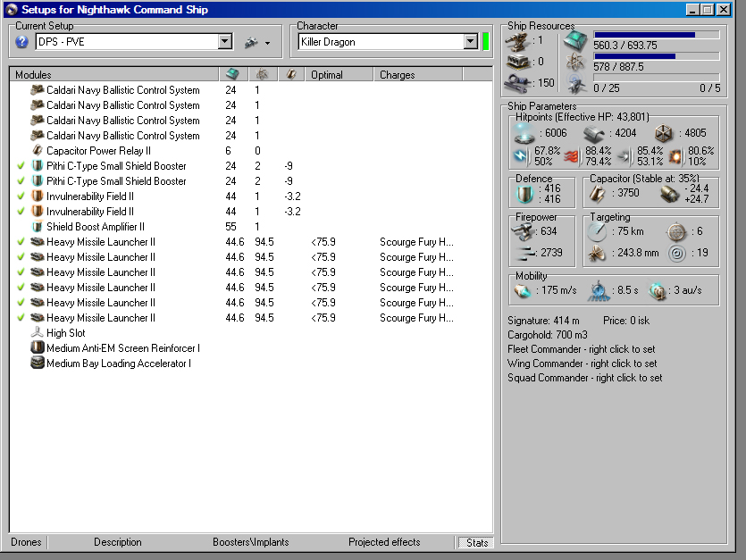Click the powergrid usage progress bar
746x560 pixels.
(657, 56)
